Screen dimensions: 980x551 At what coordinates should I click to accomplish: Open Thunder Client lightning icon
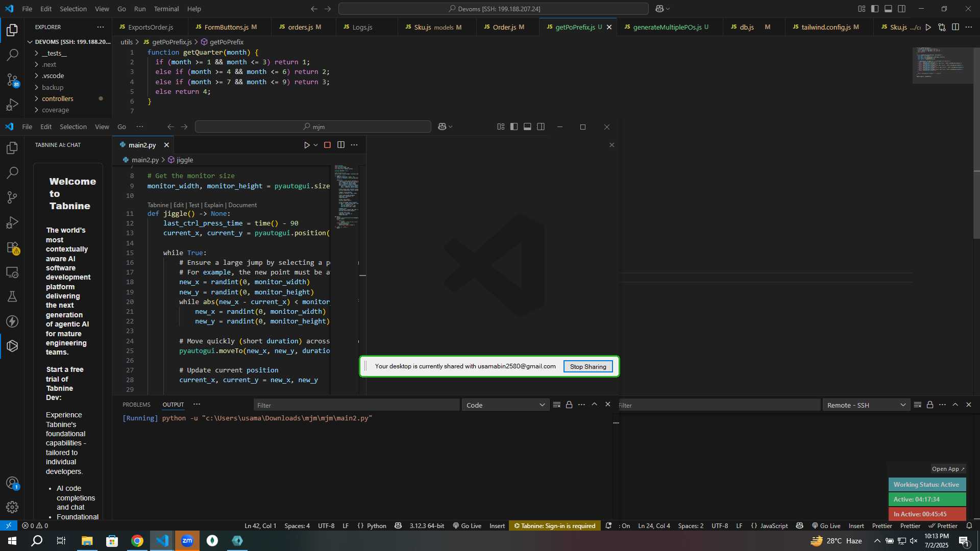(12, 321)
